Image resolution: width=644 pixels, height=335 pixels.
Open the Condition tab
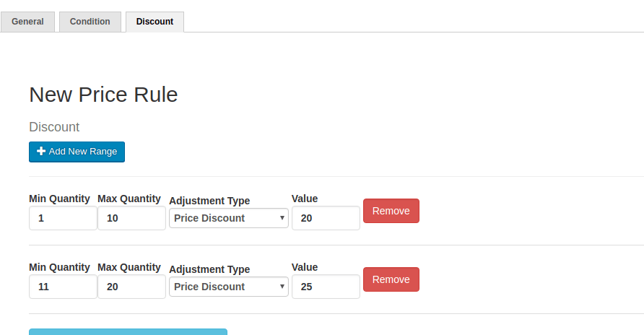tap(90, 22)
